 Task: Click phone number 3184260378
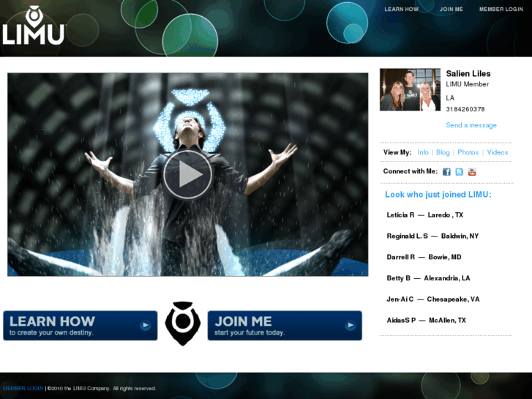465,109
